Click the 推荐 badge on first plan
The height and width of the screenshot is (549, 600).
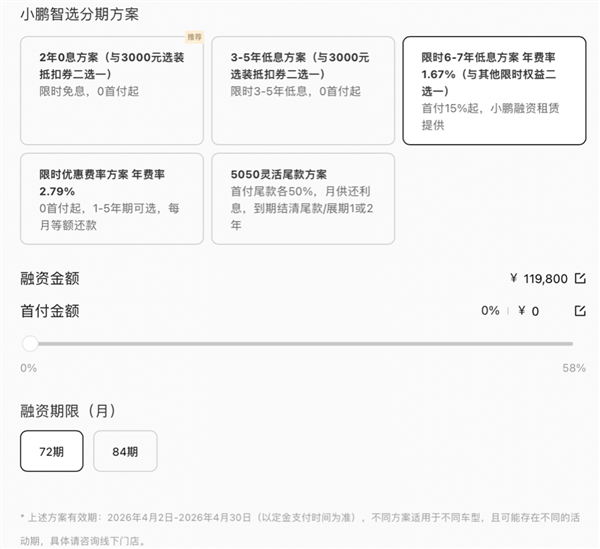click(194, 36)
